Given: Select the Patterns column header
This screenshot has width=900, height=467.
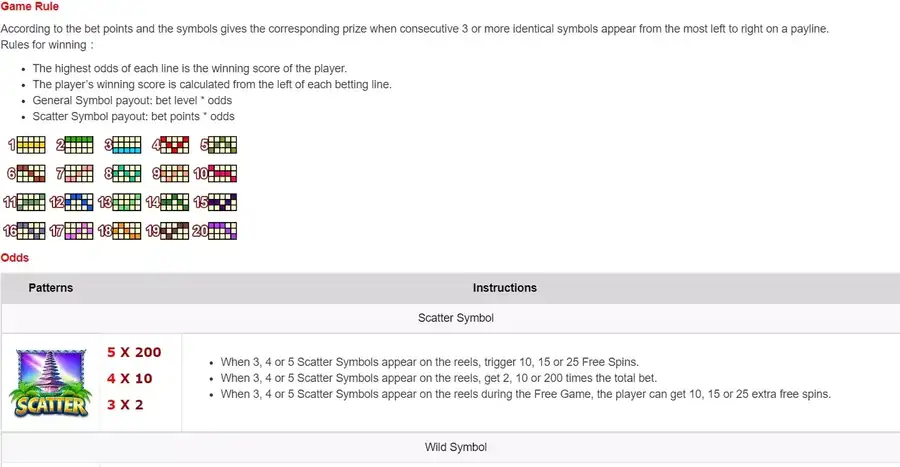Looking at the screenshot, I should tap(51, 288).
